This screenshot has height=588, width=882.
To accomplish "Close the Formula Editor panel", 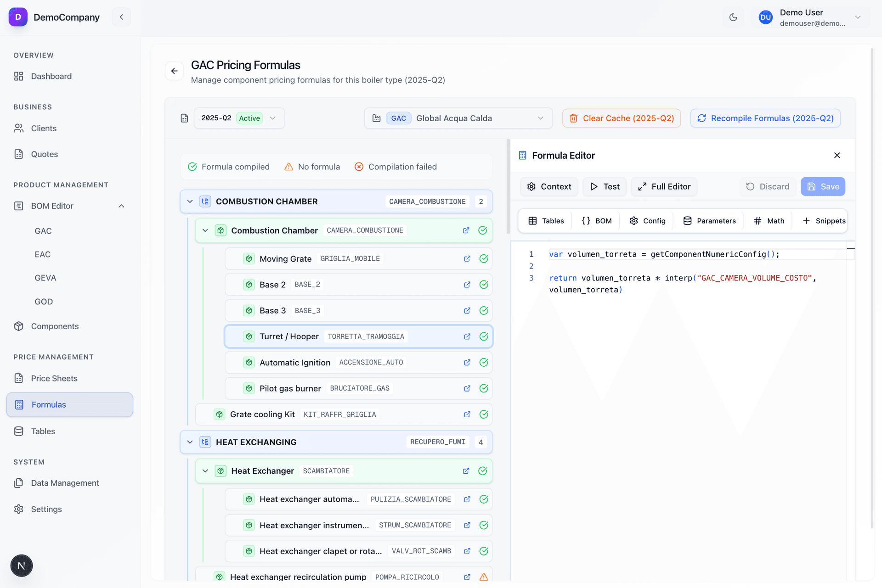I will click(837, 155).
